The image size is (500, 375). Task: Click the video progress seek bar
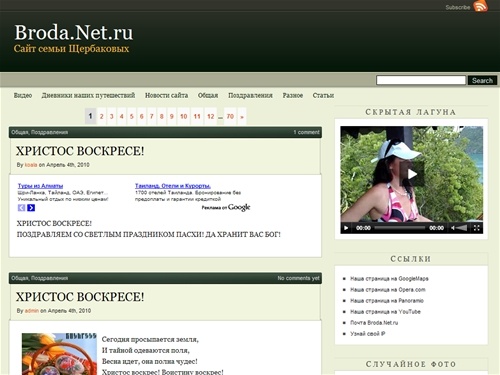(x=400, y=228)
